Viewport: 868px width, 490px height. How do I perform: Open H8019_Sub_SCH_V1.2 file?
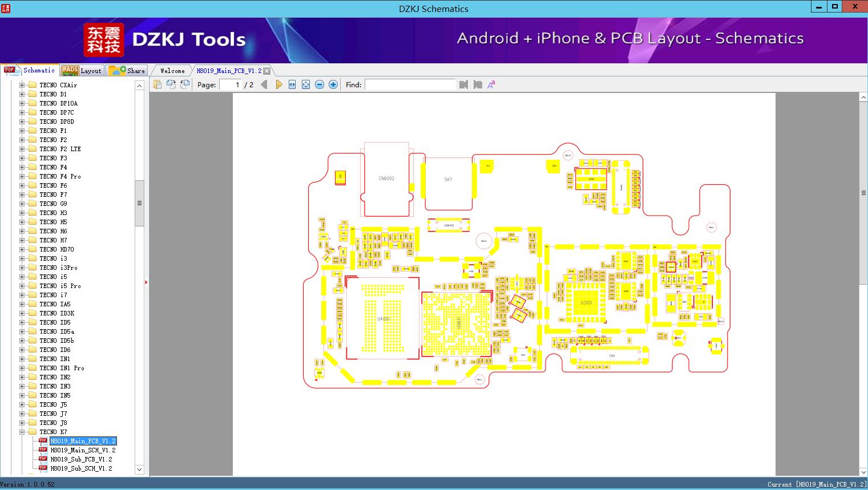81,468
